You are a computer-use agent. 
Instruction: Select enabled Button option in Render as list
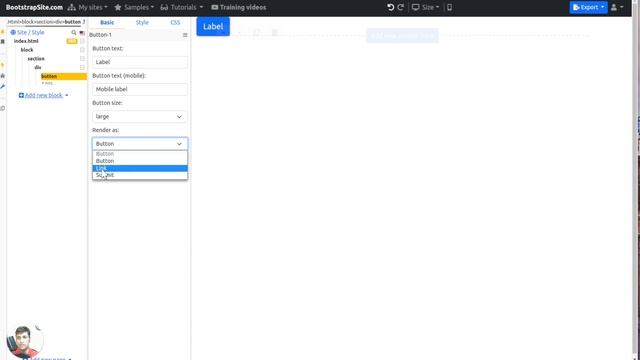coord(140,161)
